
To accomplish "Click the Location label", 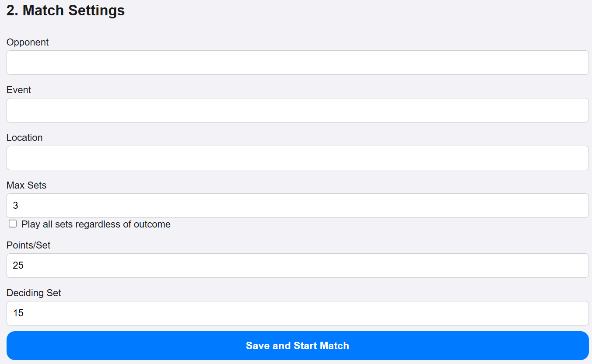I will [x=25, y=137].
